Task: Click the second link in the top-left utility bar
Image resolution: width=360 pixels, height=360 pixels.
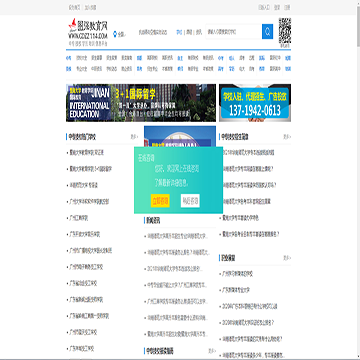Action: point(90,7)
